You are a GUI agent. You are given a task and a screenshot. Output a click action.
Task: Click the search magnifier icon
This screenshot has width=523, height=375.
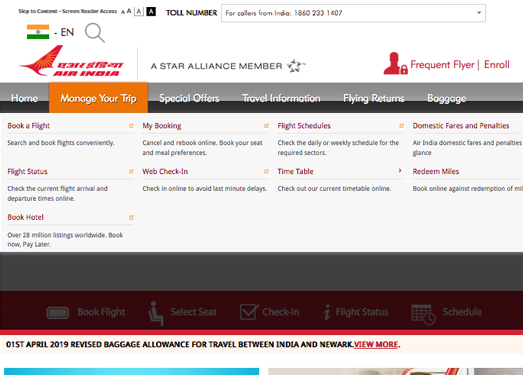click(95, 33)
